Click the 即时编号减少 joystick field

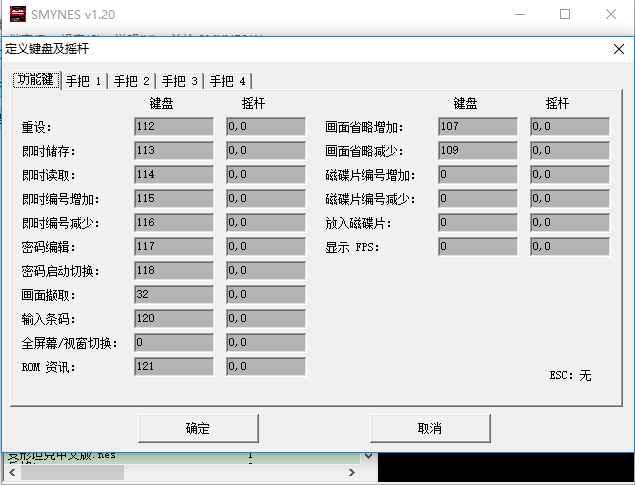tap(266, 222)
